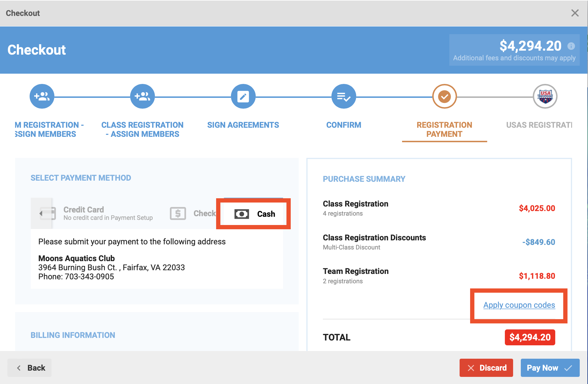
Task: Open the Apply coupon codes link
Action: 519,305
